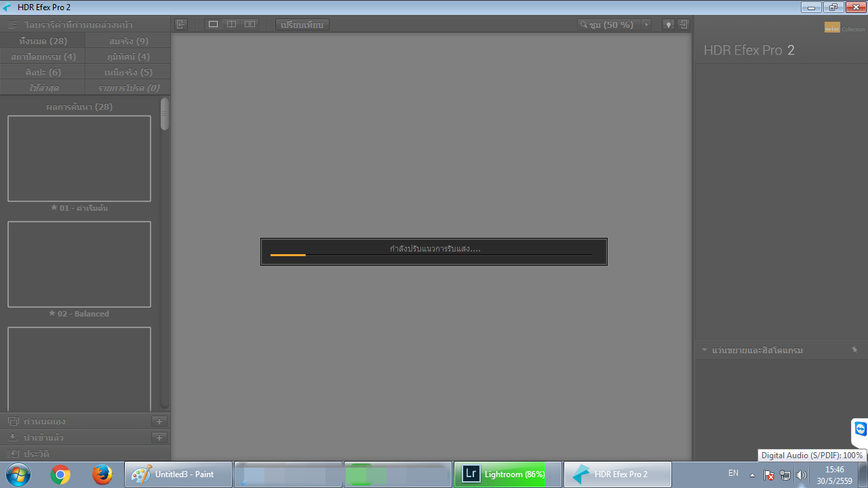Screen dimensions: 868x488
Task: Click the preset library list icon
Action: [x=12, y=24]
